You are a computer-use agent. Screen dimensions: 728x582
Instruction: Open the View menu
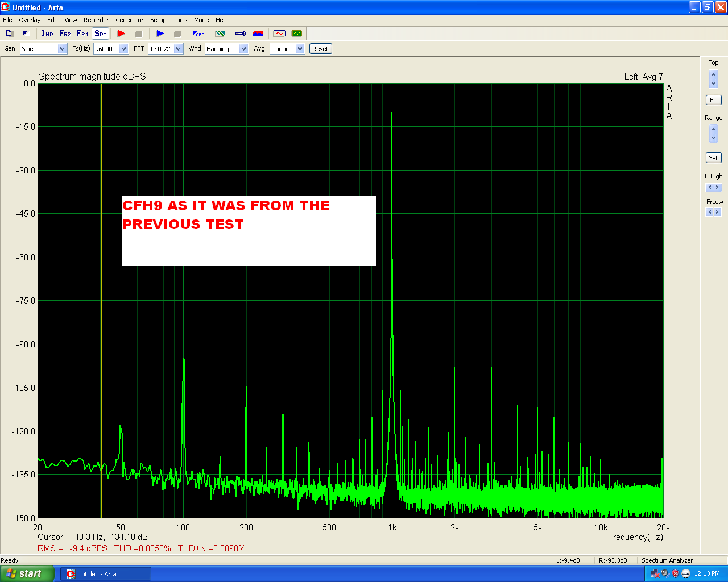coord(71,20)
